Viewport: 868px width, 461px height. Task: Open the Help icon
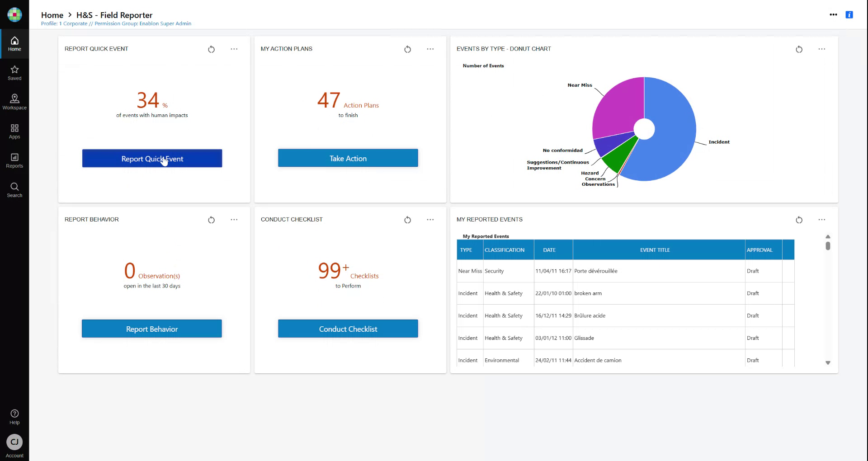[x=14, y=417]
